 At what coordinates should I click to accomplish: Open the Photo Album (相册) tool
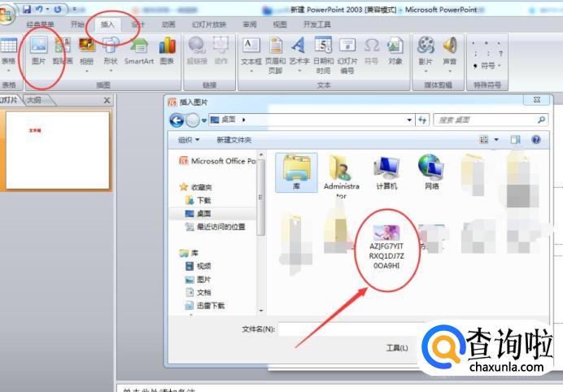[x=87, y=54]
